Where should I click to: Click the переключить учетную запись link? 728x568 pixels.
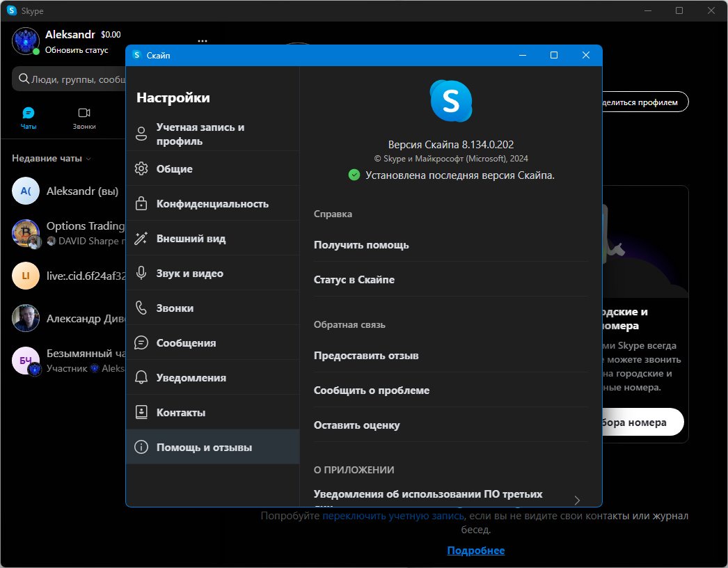click(393, 516)
